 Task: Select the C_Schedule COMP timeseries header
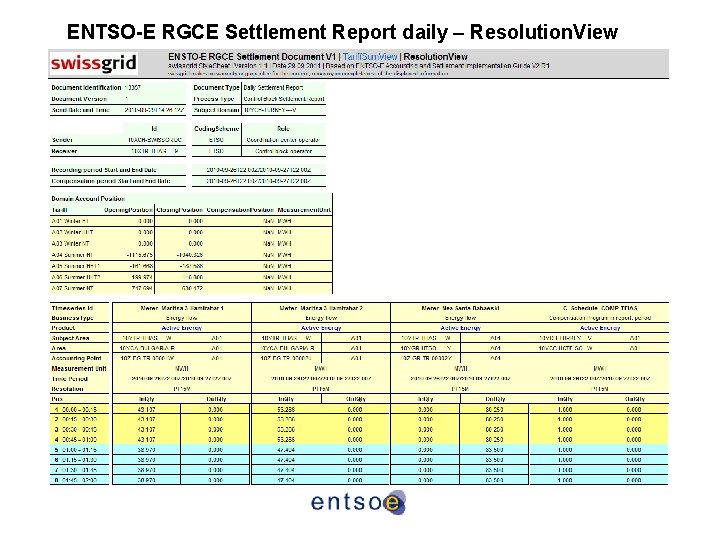(600, 308)
